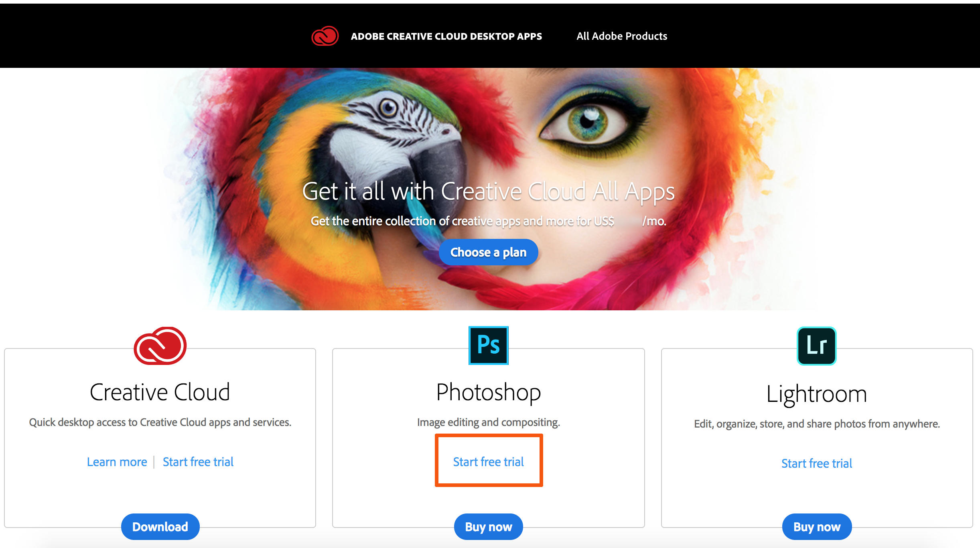Click 'Choose a plan' on the banner
The height and width of the screenshot is (548, 980).
tap(489, 252)
